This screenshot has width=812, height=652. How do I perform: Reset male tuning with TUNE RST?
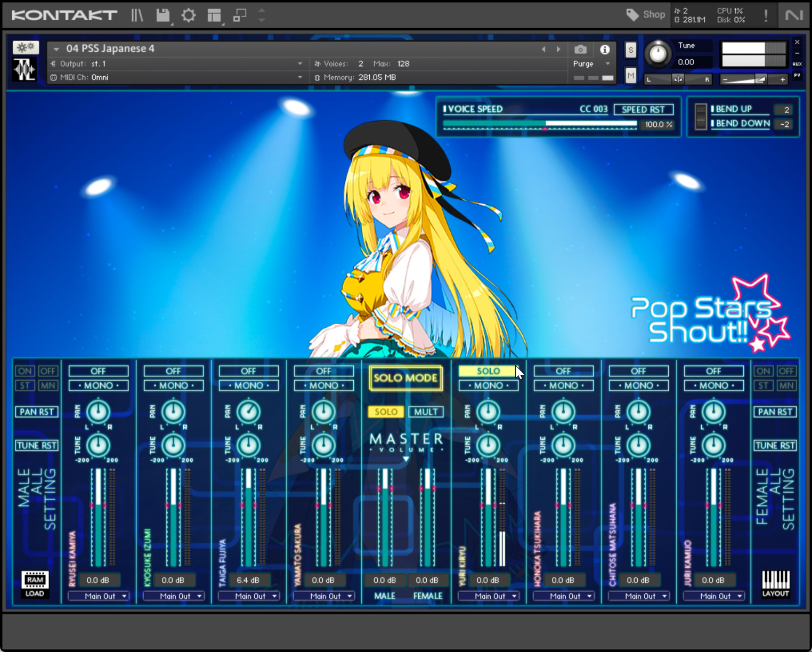click(x=36, y=446)
